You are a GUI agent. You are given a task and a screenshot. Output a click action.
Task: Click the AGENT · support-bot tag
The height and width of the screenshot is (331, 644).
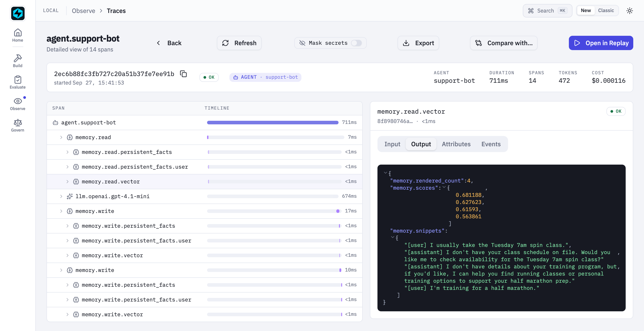(x=265, y=77)
